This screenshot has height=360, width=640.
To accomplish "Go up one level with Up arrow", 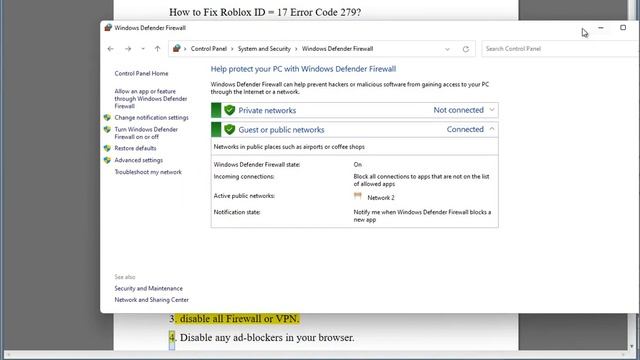I will click(158, 49).
